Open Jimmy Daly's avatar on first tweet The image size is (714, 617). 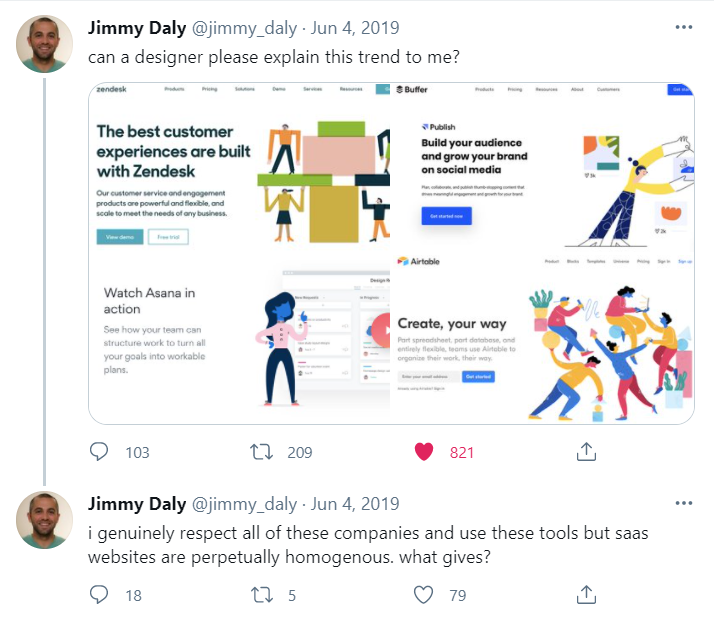click(44, 44)
